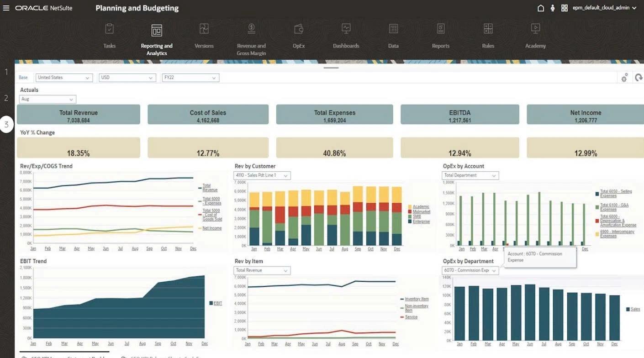Image resolution: width=644 pixels, height=358 pixels.
Task: Open the Reports module icon
Action: pyautogui.click(x=440, y=34)
